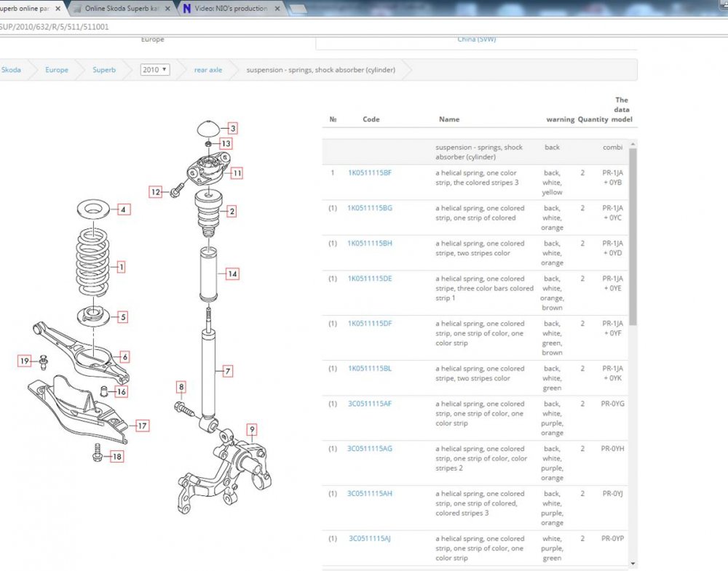Click the warning column header
This screenshot has height=571, width=728.
[561, 119]
